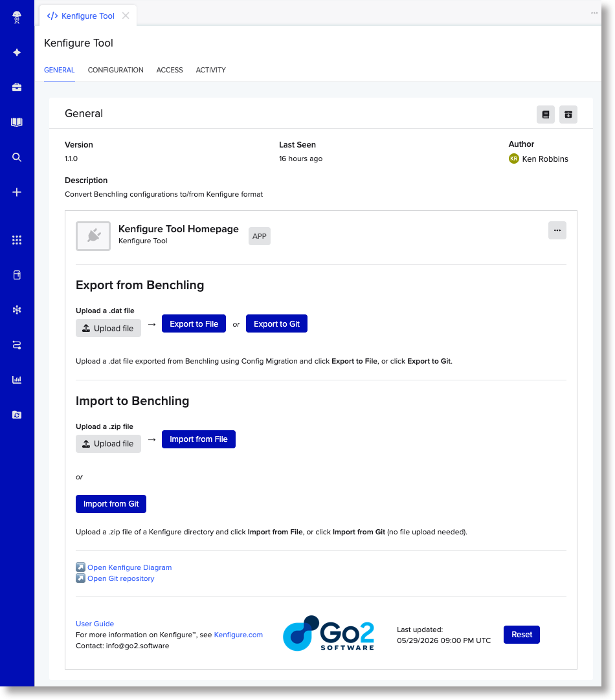Click the APP badge

(x=260, y=236)
